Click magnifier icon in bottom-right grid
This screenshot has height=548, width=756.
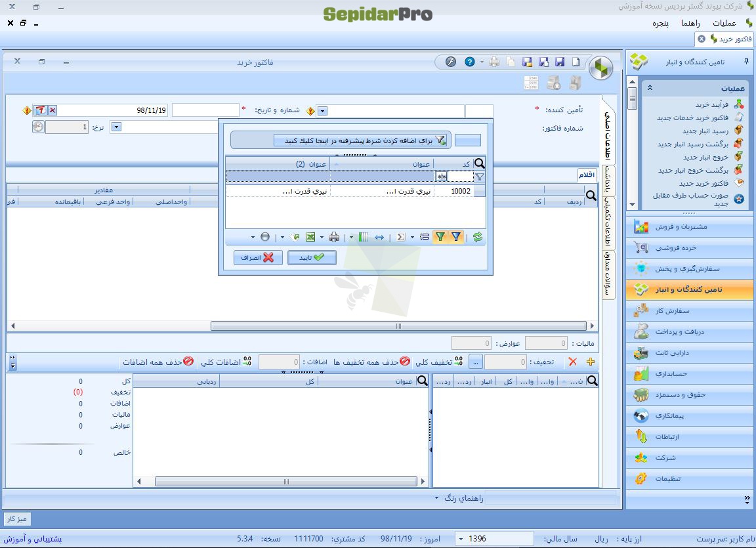tap(593, 381)
